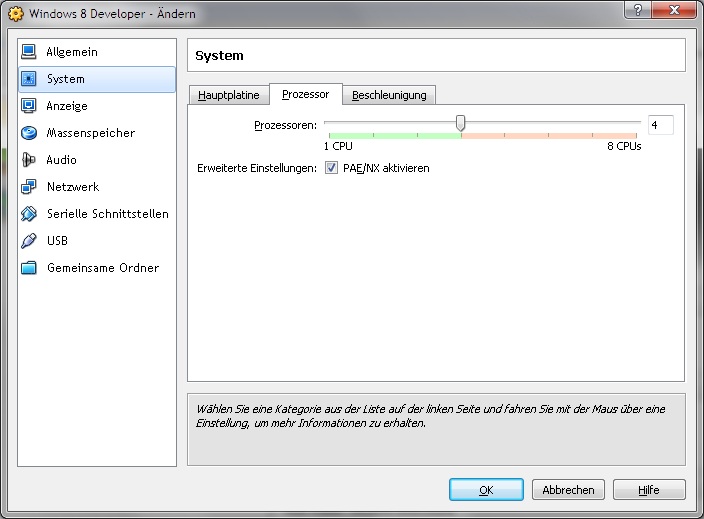Click the Abbrechen button
The height and width of the screenshot is (519, 704).
[568, 490]
